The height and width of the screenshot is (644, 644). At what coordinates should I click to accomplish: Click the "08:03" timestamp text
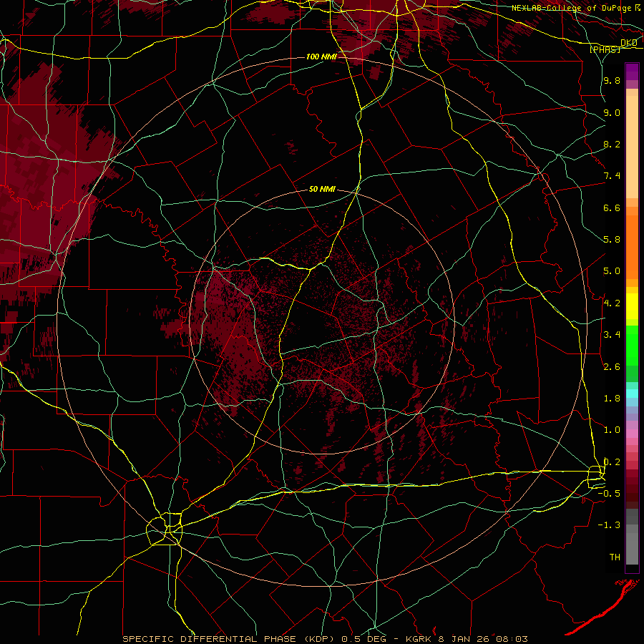512,639
